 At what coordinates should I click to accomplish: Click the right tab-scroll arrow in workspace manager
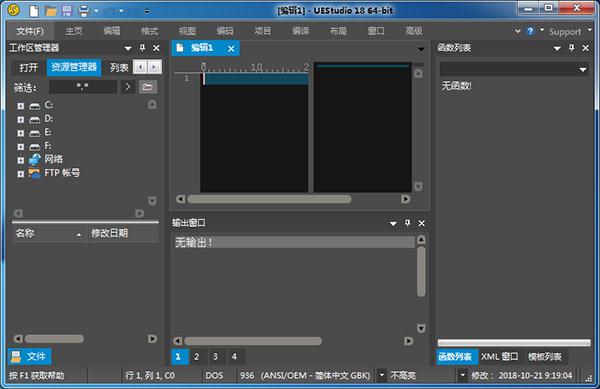(x=154, y=67)
